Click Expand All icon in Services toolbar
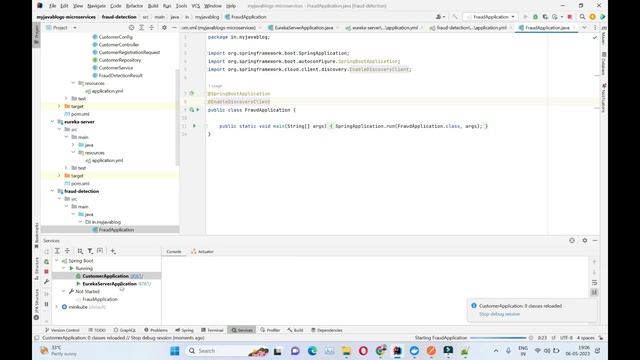This screenshot has height=360, width=640. point(57,251)
